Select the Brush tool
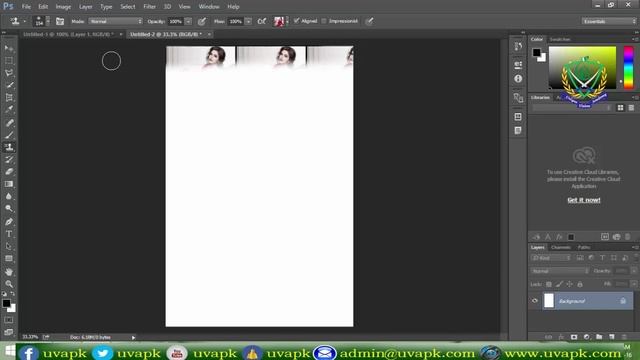Viewport: 640px width, 360px height. click(x=9, y=135)
